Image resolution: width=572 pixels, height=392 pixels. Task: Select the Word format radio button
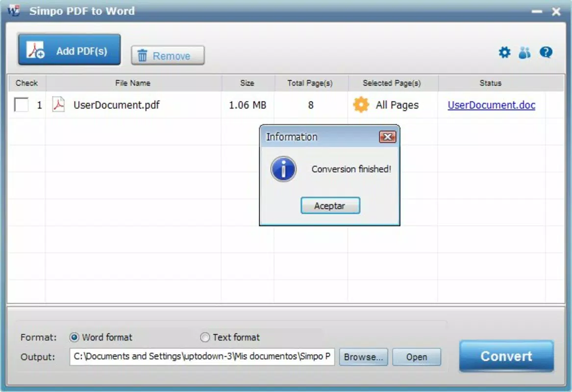(74, 337)
